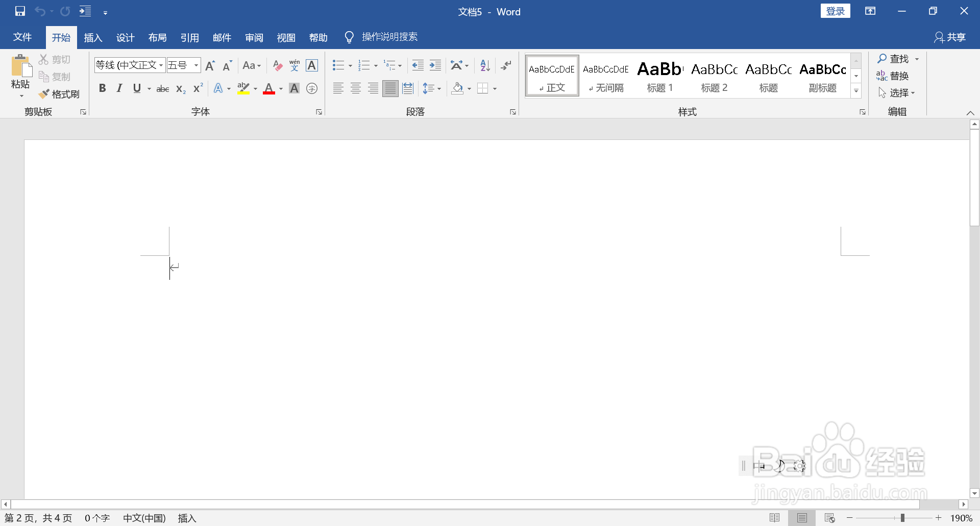Viewport: 980px width, 526px height.
Task: Apply the yellow text highlight color
Action: click(x=243, y=88)
